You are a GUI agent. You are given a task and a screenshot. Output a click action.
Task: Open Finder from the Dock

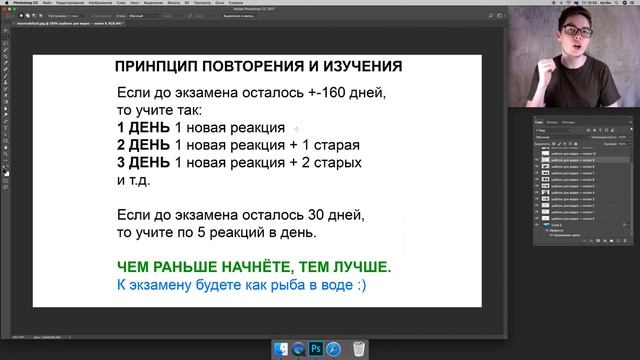pyautogui.click(x=281, y=349)
